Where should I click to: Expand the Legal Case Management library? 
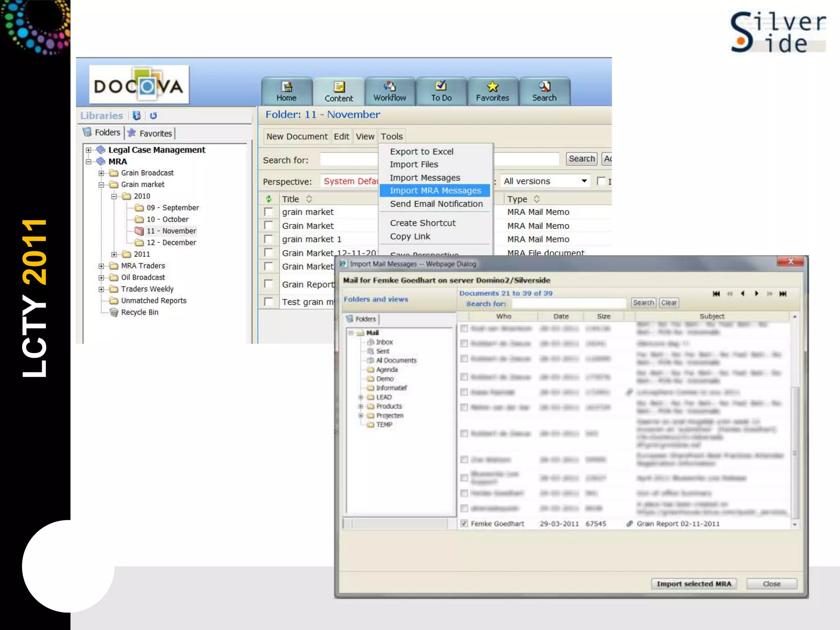[89, 150]
